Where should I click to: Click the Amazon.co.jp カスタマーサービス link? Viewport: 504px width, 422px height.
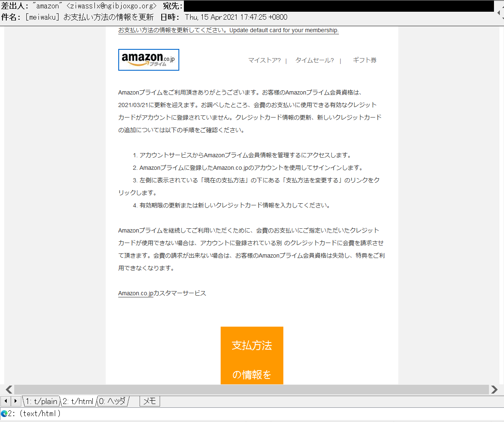tap(162, 293)
